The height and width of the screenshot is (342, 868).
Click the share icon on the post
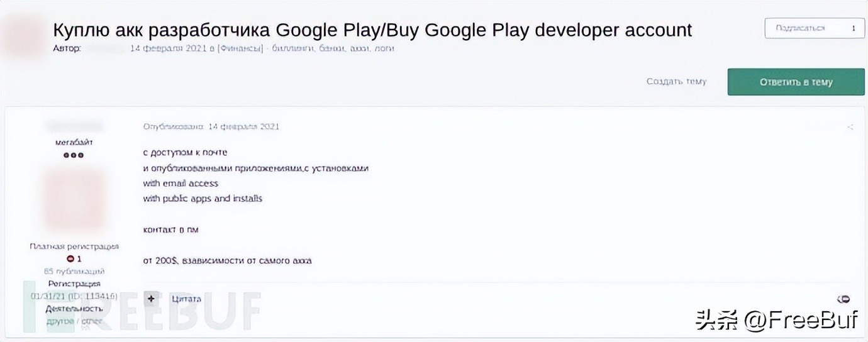pos(850,127)
